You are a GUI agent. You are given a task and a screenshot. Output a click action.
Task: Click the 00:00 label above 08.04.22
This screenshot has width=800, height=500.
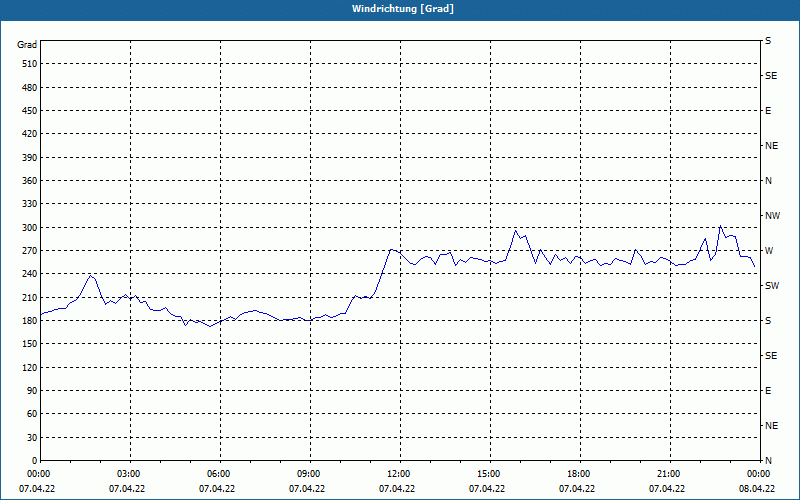point(760,474)
